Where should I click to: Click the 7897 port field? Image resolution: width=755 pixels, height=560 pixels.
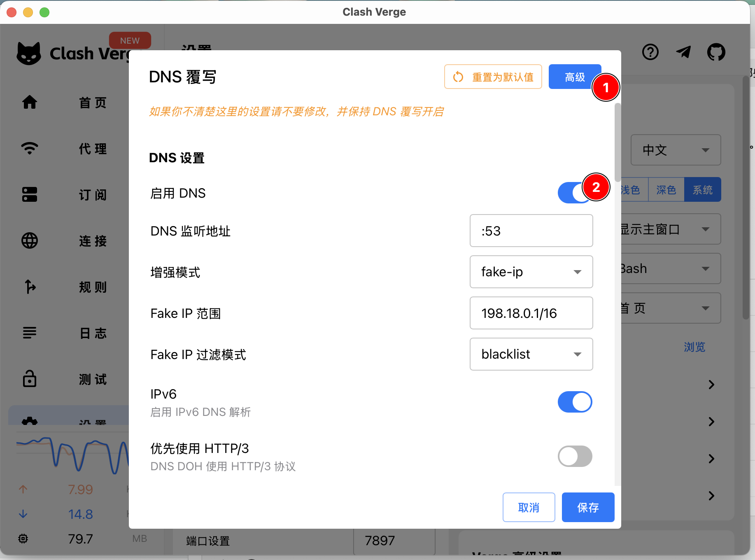[x=394, y=541]
